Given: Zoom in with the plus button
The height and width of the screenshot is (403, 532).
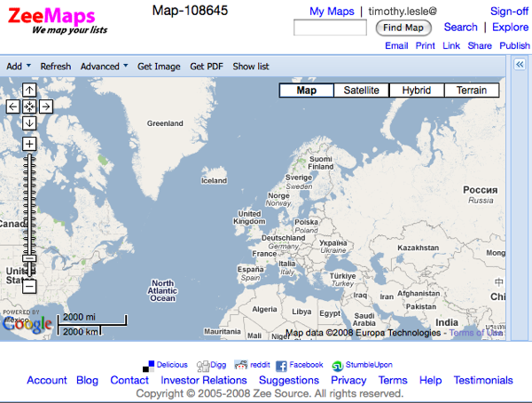Looking at the screenshot, I should coord(29,144).
